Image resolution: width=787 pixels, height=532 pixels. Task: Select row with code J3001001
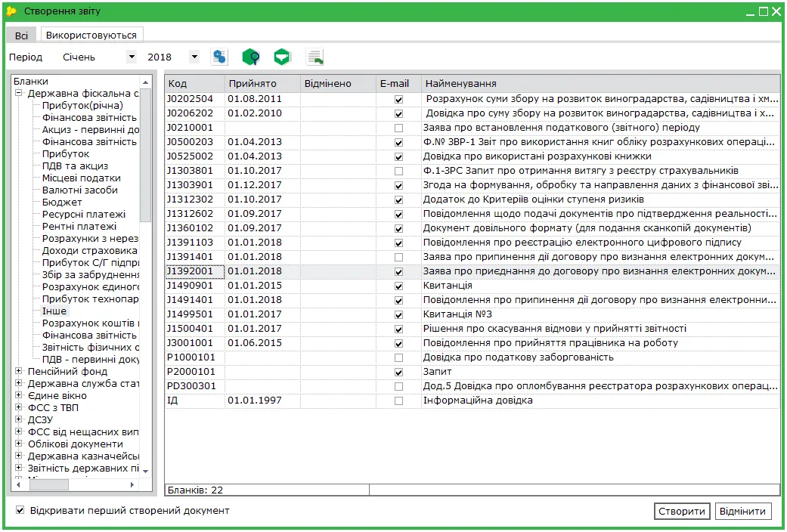click(x=472, y=343)
